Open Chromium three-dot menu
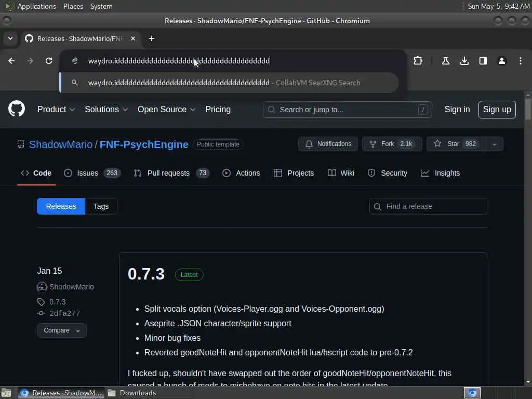The height and width of the screenshot is (399, 532). coord(521,61)
